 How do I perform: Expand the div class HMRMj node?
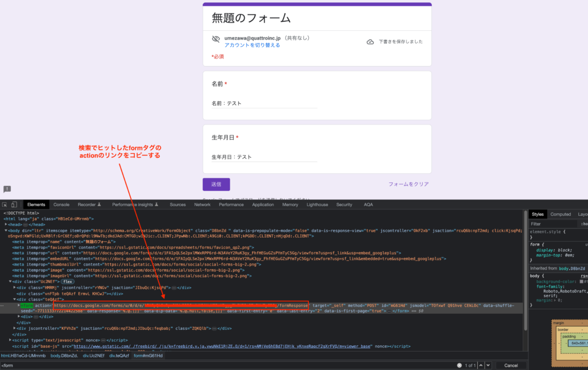tap(14, 287)
